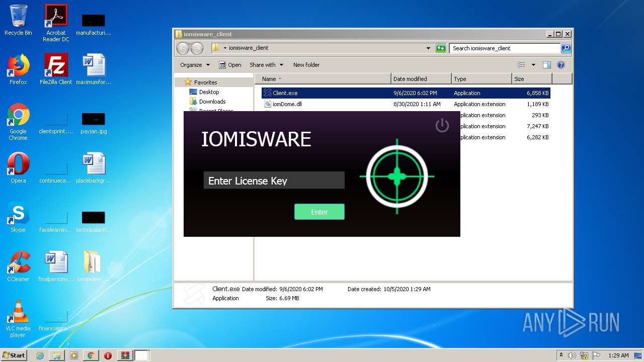The width and height of the screenshot is (644, 362).
Task: Refresh the iomisware_client folder view
Action: coord(441,48)
